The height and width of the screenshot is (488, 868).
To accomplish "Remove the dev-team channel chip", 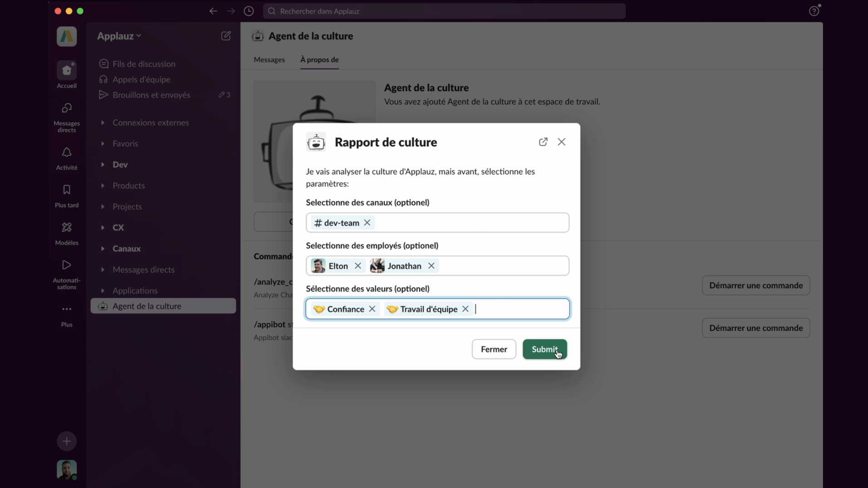I will (367, 223).
